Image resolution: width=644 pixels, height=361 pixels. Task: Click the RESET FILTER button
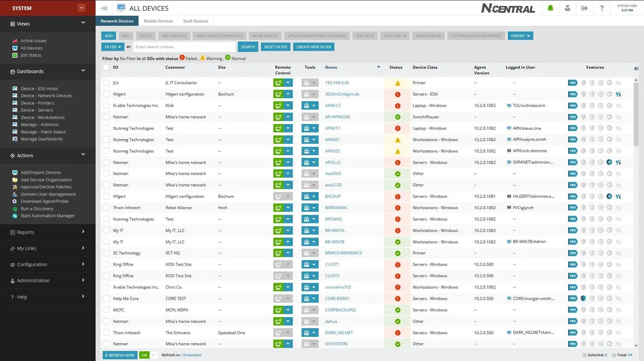276,47
